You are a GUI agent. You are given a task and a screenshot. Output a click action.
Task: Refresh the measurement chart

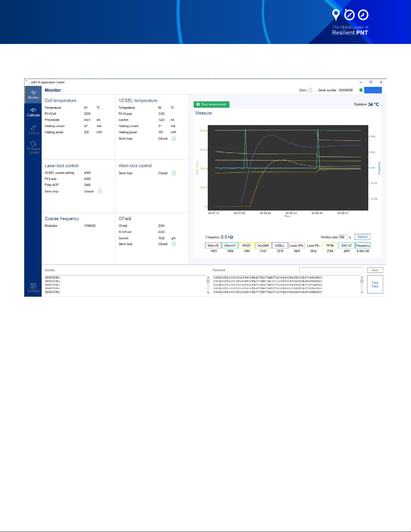click(362, 237)
